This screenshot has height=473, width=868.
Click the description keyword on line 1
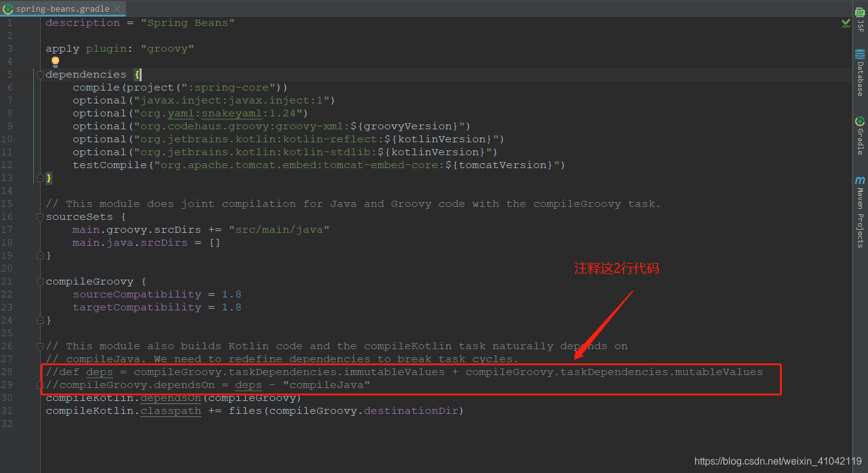[x=82, y=23]
